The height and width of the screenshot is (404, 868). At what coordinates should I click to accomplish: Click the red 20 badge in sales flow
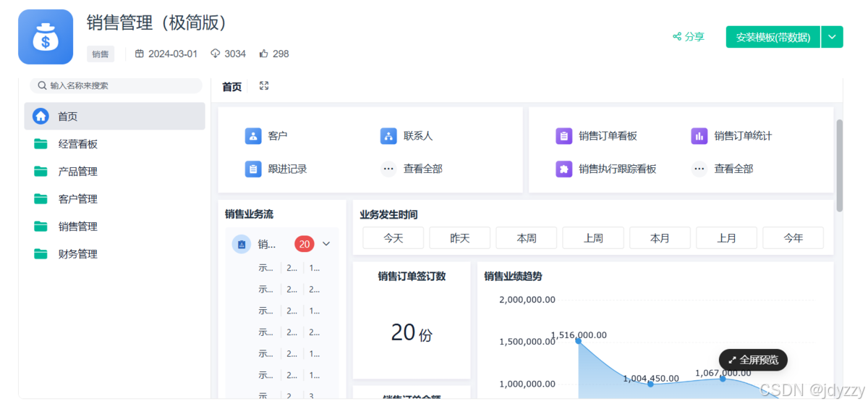pos(305,244)
